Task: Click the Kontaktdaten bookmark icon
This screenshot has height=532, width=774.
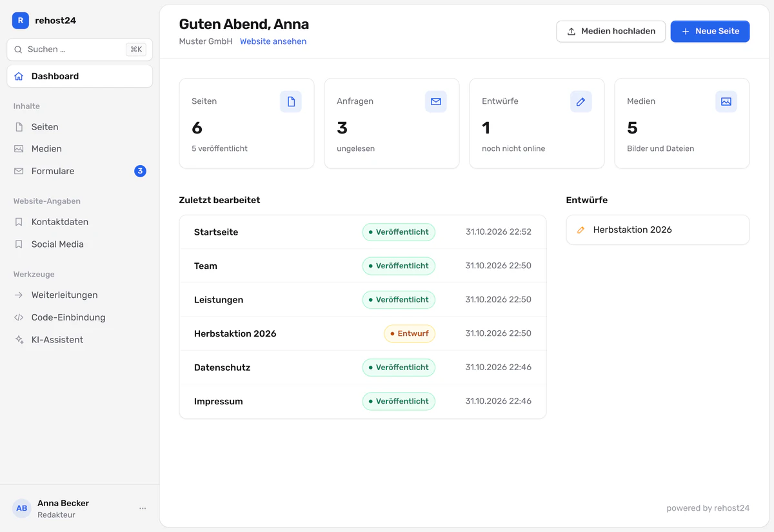Action: click(19, 222)
